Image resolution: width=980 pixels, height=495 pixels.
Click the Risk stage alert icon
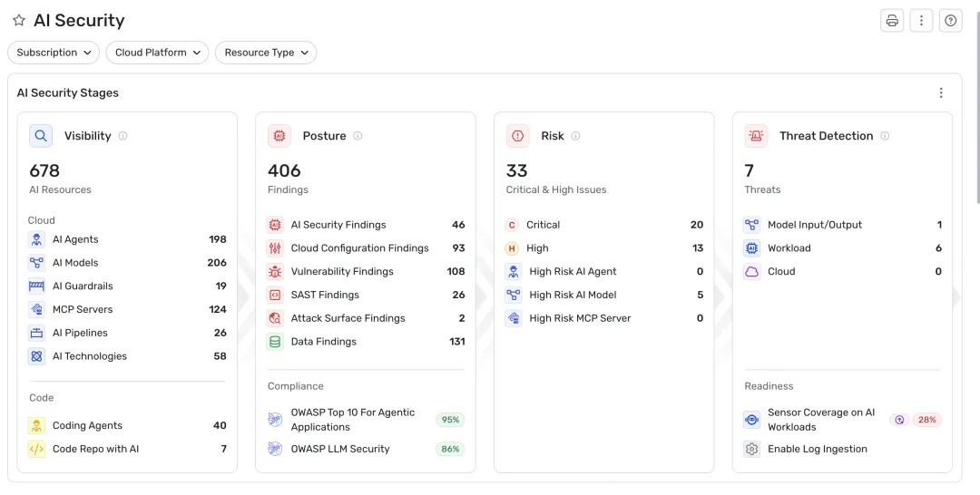coord(518,136)
